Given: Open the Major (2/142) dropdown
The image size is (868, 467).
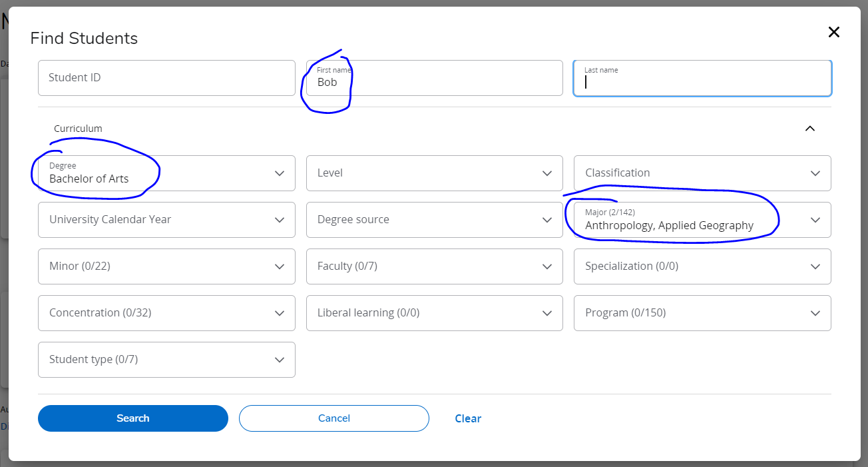Looking at the screenshot, I should pos(702,220).
